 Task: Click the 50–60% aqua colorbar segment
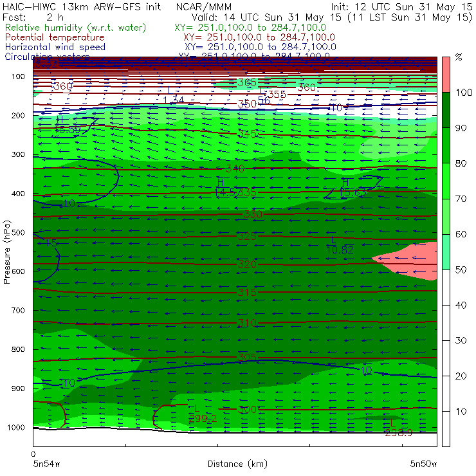point(446,252)
